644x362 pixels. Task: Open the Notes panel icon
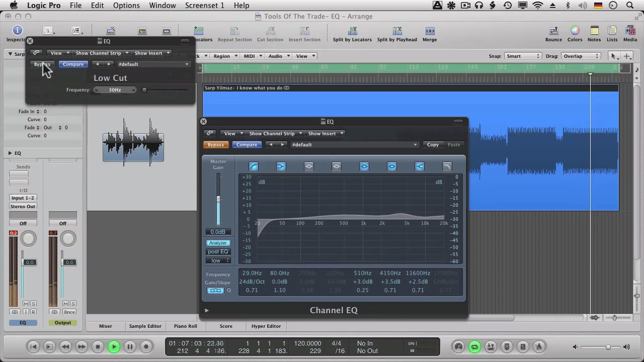point(594,31)
